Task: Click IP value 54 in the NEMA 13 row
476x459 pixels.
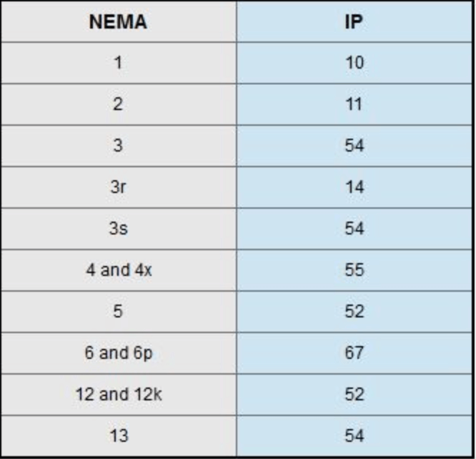Action: point(354,435)
